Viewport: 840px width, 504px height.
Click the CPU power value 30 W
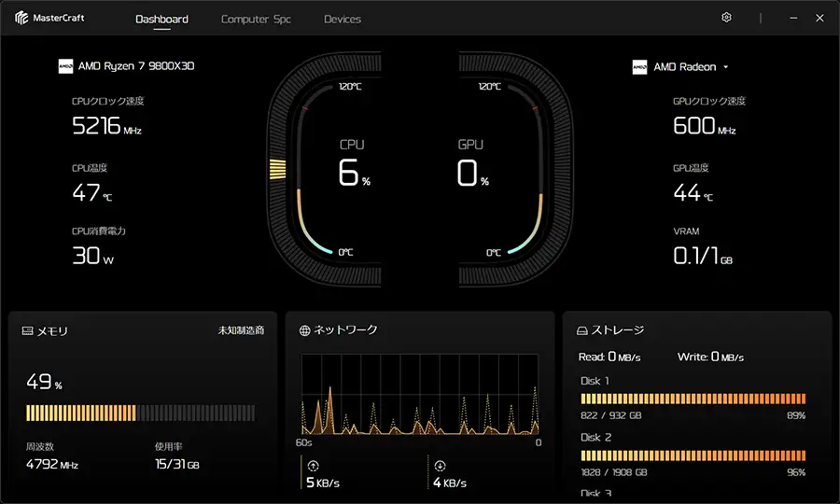click(93, 256)
